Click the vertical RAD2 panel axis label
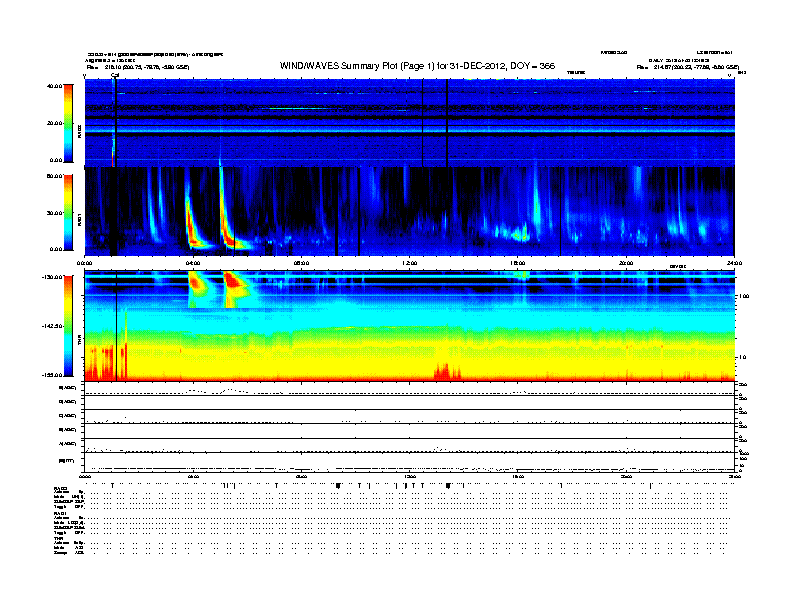 point(79,132)
